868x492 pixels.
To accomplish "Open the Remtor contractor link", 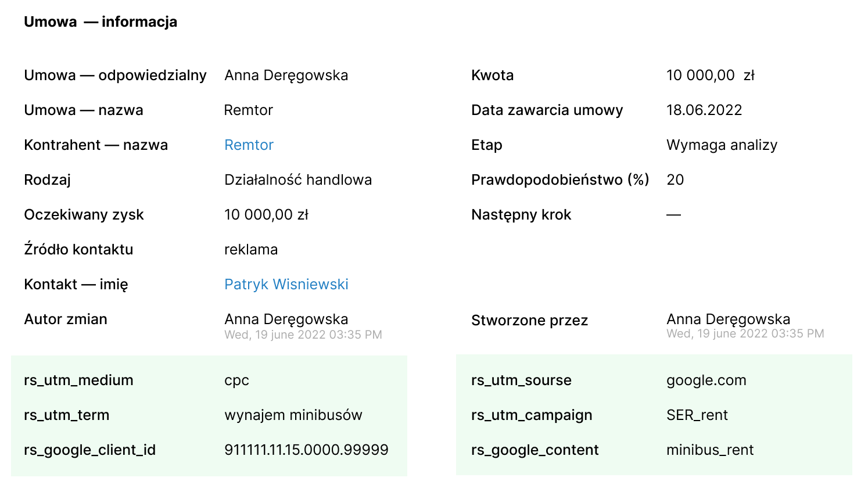I will tap(249, 145).
